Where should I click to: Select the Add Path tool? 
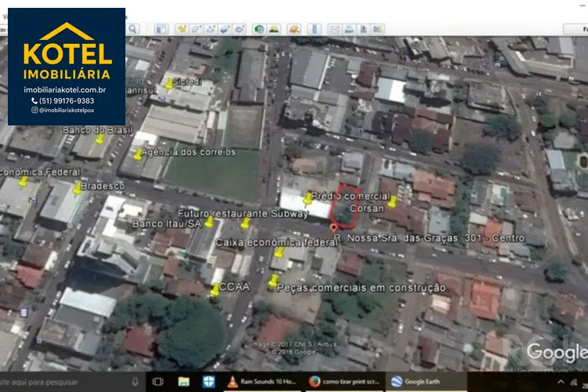tap(210, 29)
